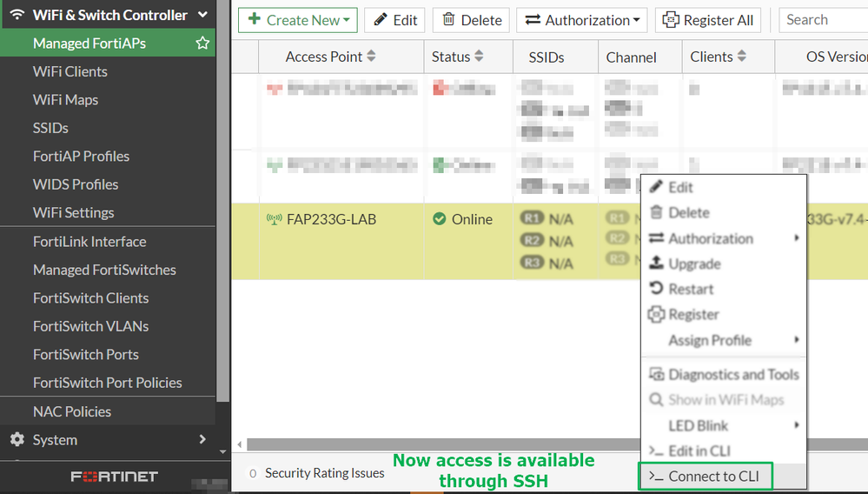Open Managed FortiSwitches

coord(104,270)
